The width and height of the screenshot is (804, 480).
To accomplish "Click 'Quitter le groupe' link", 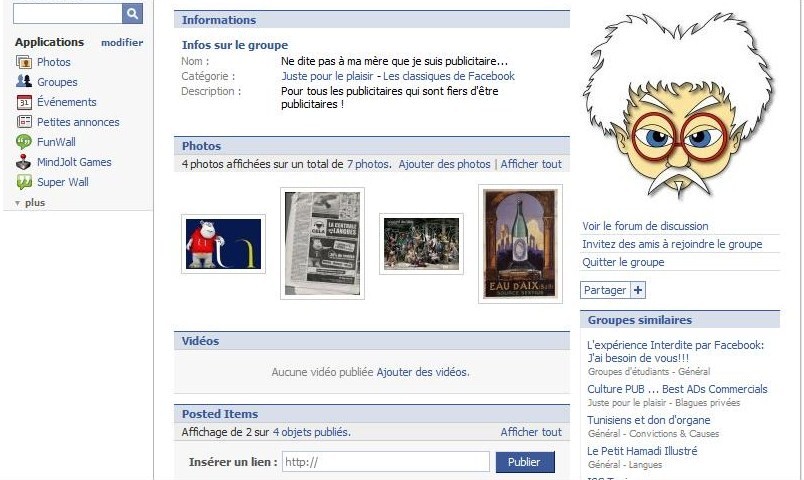I will click(623, 262).
